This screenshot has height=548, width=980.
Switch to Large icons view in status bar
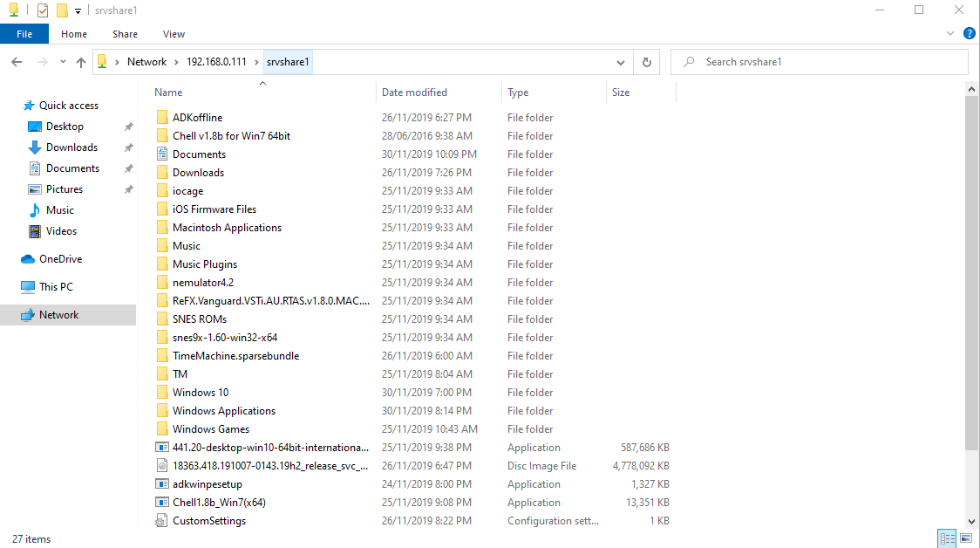coord(966,538)
